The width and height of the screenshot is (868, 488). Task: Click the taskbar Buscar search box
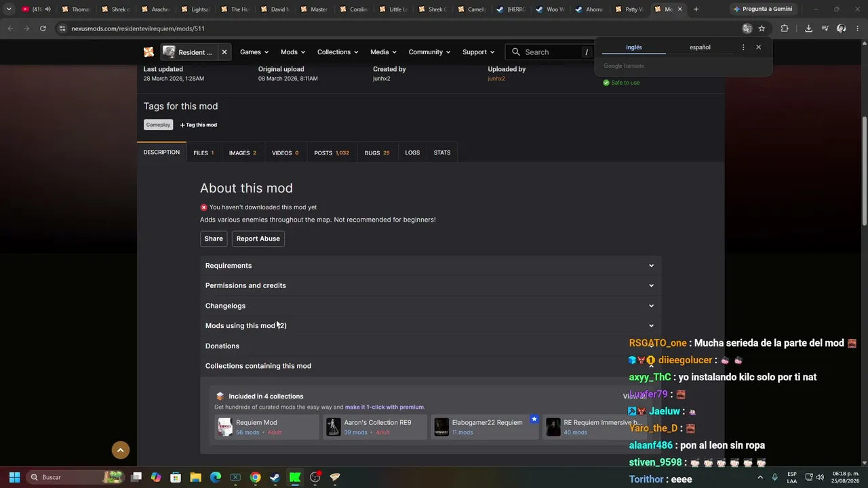click(76, 477)
